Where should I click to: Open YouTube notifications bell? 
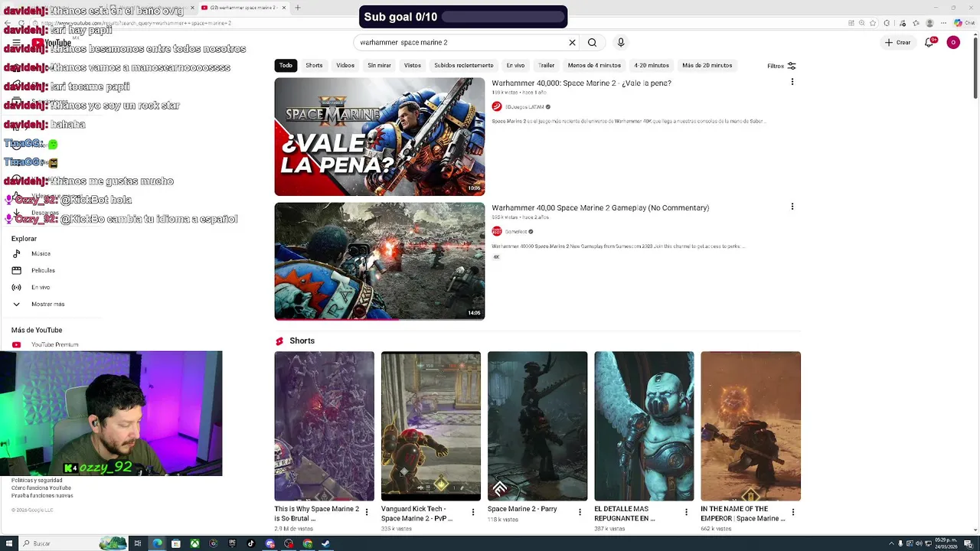click(x=929, y=42)
